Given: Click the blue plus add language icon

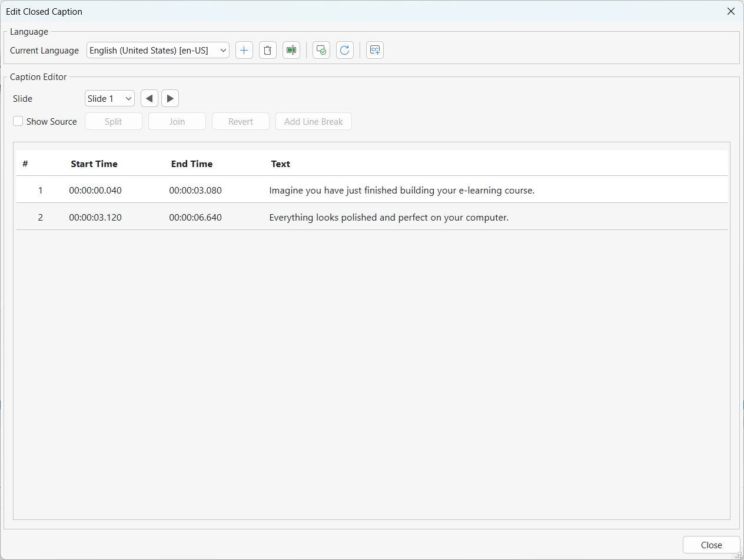Looking at the screenshot, I should point(244,50).
